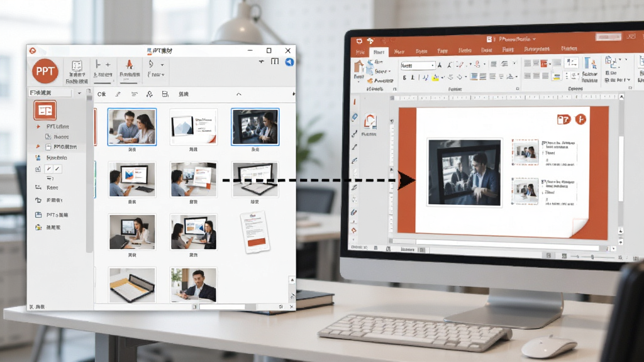Screen dimensions: 644x362
Task: Toggle the highlighted align-left button in PowerPoint
Action: [474, 77]
